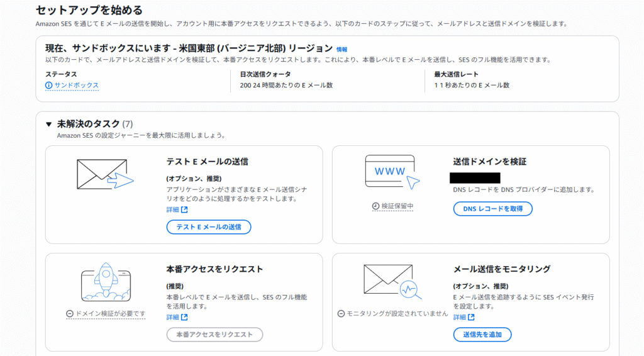Viewport: 644px width, 356px height.
Task: Click the DNS レコードを取得 button
Action: pos(493,209)
